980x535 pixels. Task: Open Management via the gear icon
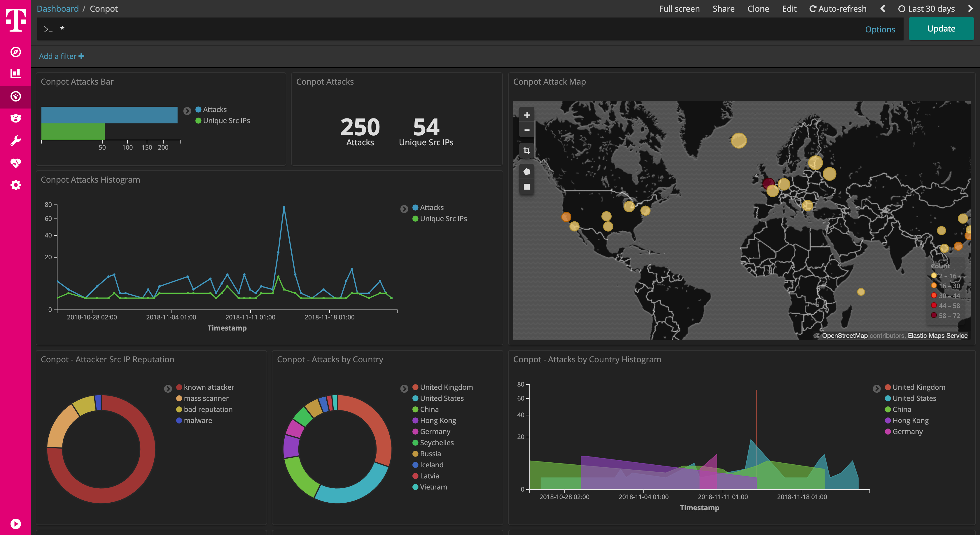tap(15, 185)
